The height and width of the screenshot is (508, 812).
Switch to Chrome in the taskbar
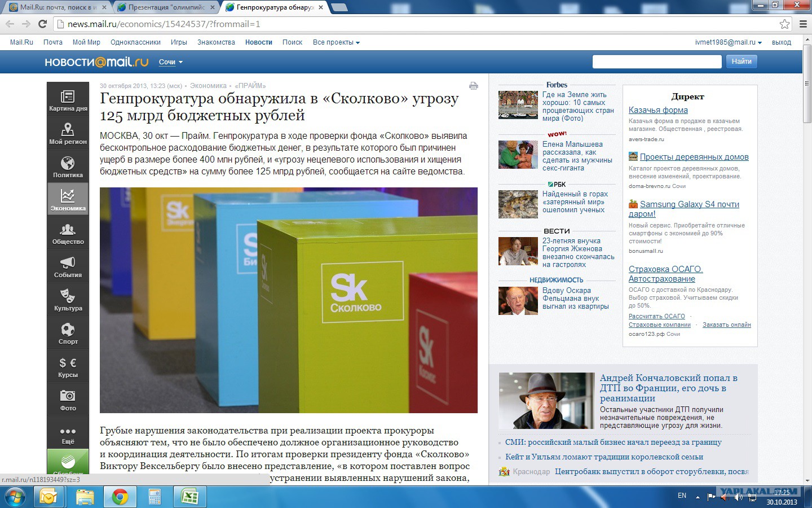point(120,497)
